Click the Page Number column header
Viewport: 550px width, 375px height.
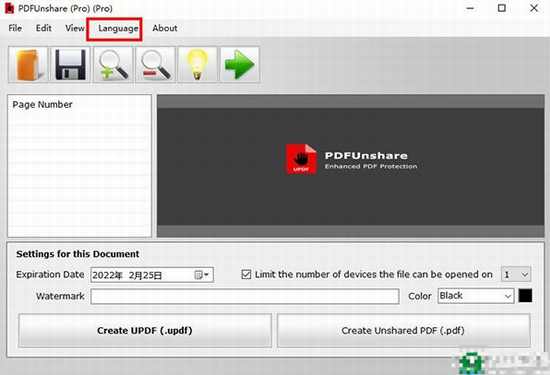point(42,105)
